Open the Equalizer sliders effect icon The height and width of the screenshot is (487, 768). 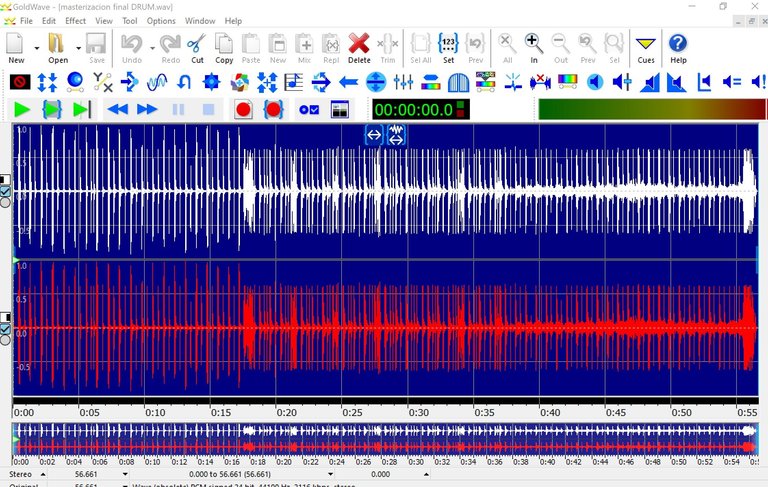pyautogui.click(x=403, y=82)
